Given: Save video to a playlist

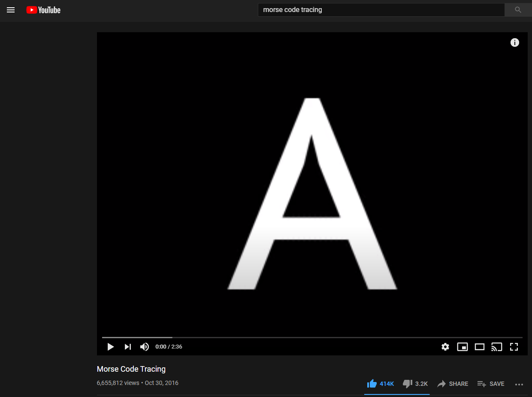Looking at the screenshot, I should click(491, 384).
